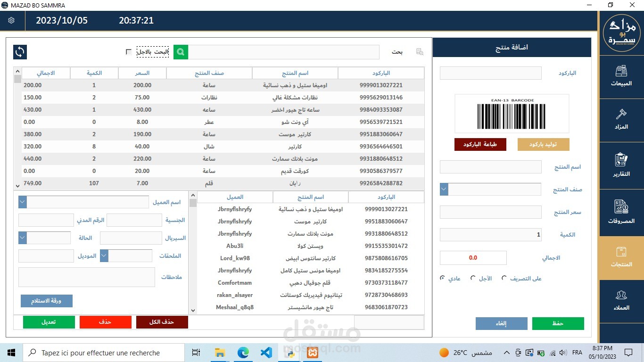Click the حفظ save button

click(558, 323)
